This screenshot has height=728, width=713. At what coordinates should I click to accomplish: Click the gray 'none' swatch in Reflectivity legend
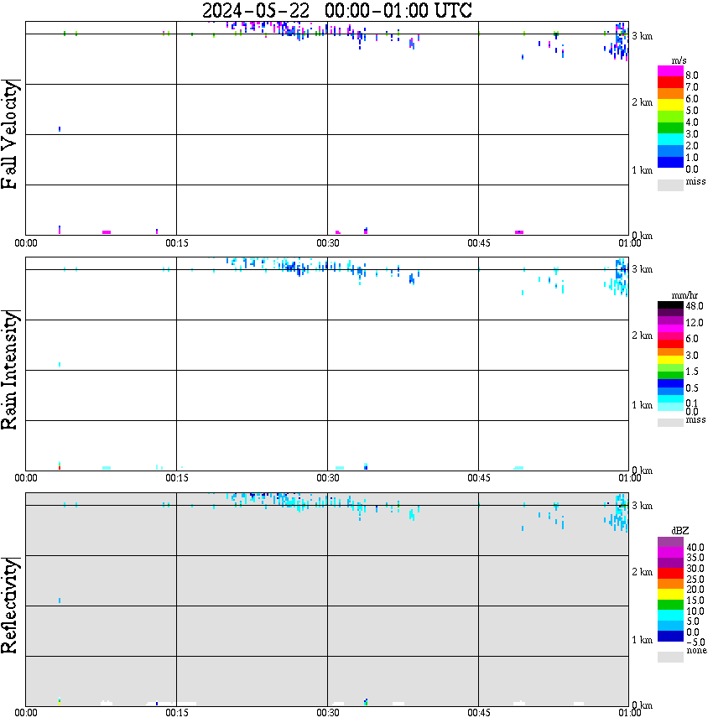[x=670, y=657]
